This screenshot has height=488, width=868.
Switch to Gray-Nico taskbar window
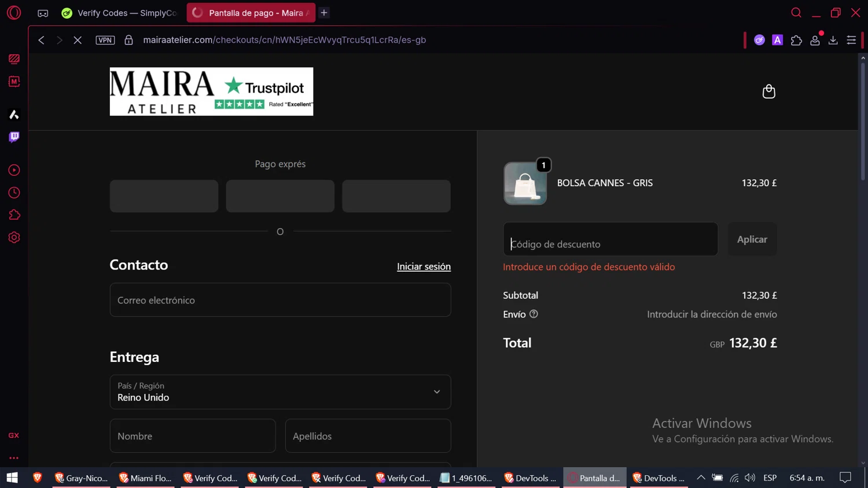(82, 478)
